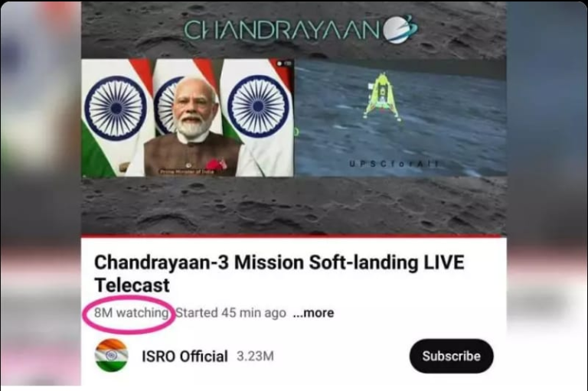Open the ISRO Official tricolor avatar
588x391 pixels.
pos(111,355)
